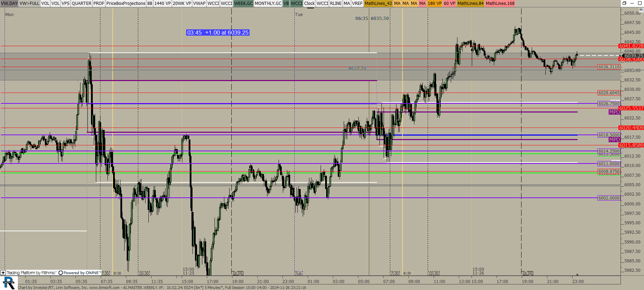Click the blue 03:45 price annotation
Screen dimensions: 644x290
pos(218,32)
